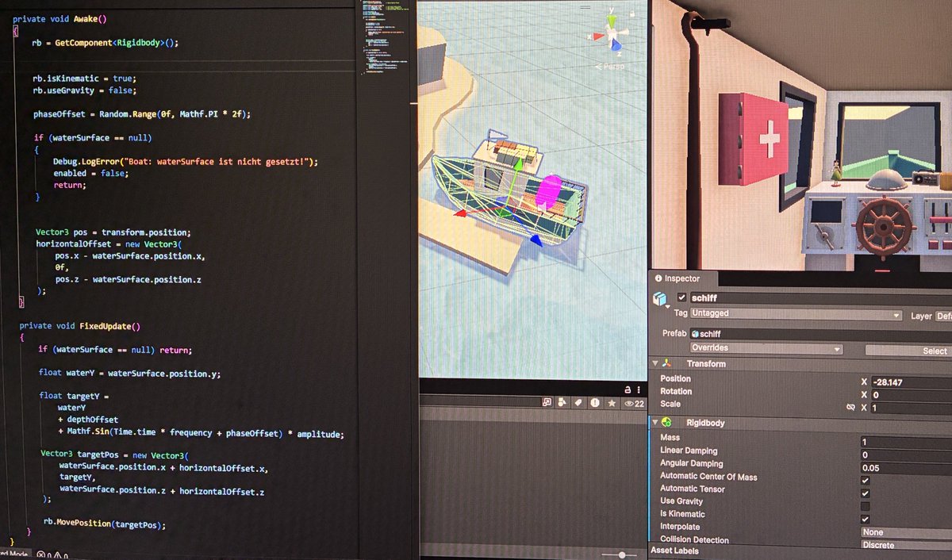Click the error pause exclamation icon

[595, 403]
